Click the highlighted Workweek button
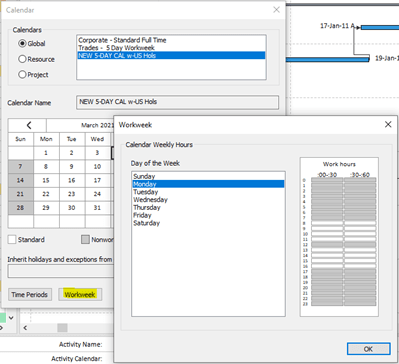 pyautogui.click(x=80, y=294)
